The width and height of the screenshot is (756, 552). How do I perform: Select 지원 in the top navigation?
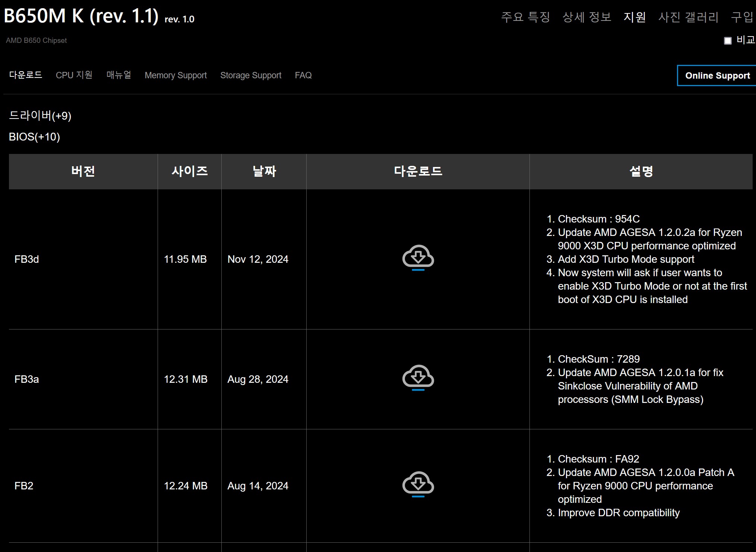pos(635,17)
